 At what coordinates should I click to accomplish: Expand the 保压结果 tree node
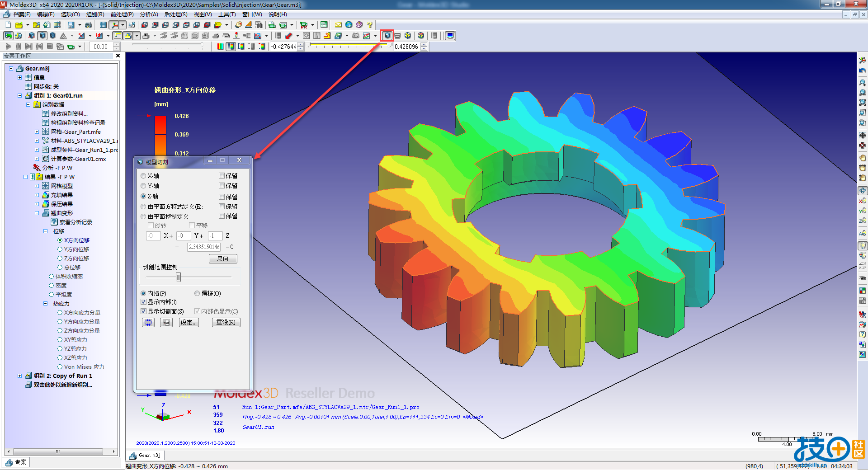point(37,204)
